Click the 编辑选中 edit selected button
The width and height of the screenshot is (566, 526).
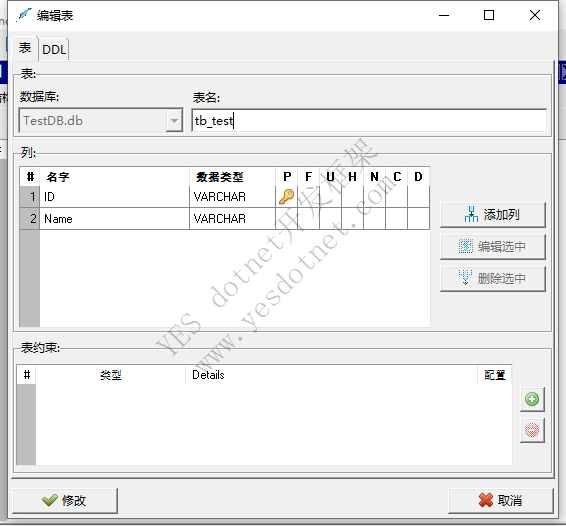tap(492, 247)
